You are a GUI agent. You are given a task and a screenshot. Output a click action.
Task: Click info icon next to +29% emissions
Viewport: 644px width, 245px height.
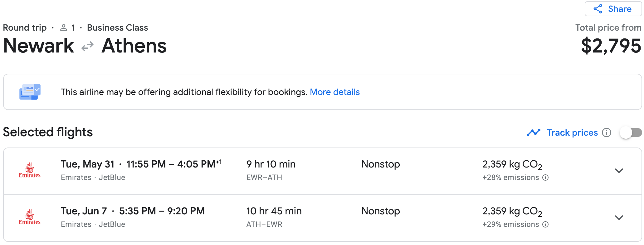(545, 224)
